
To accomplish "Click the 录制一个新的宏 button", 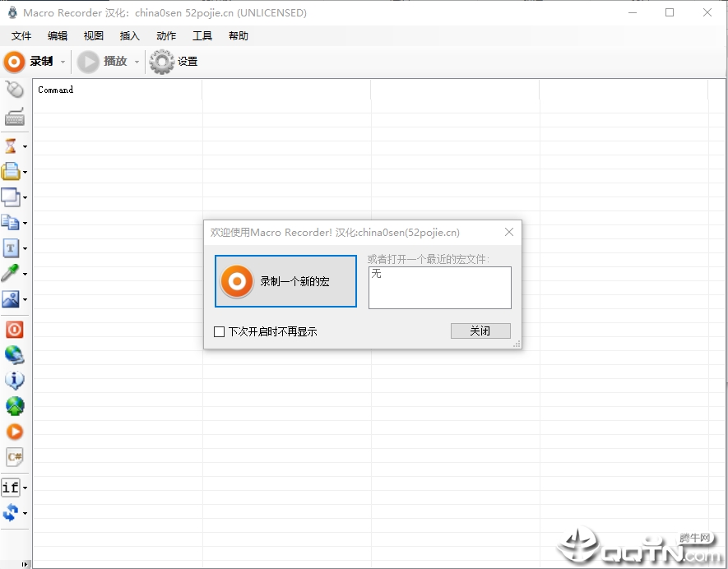I will (285, 281).
